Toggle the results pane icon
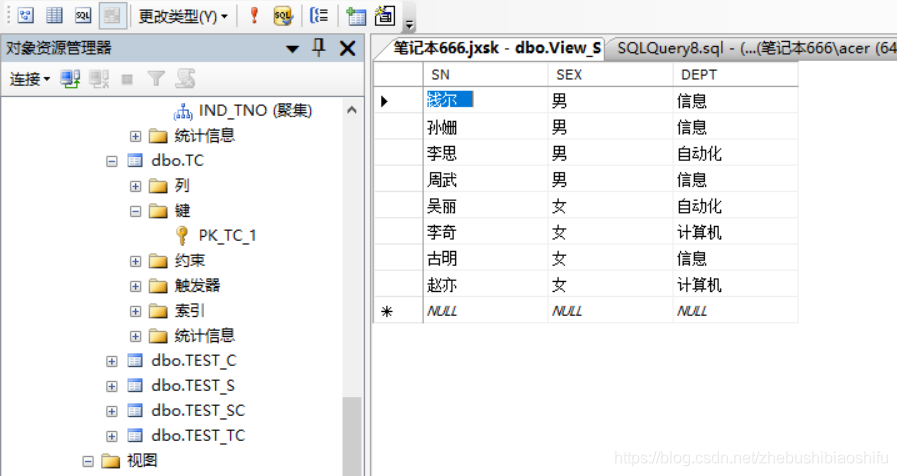The width and height of the screenshot is (897, 476). (x=112, y=15)
